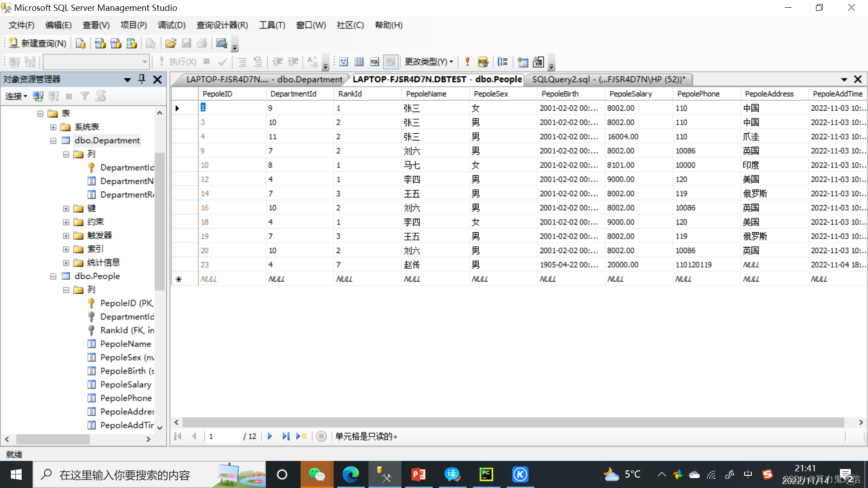Click the Activity Monitor icon on standard toolbar

pyautogui.click(x=222, y=43)
